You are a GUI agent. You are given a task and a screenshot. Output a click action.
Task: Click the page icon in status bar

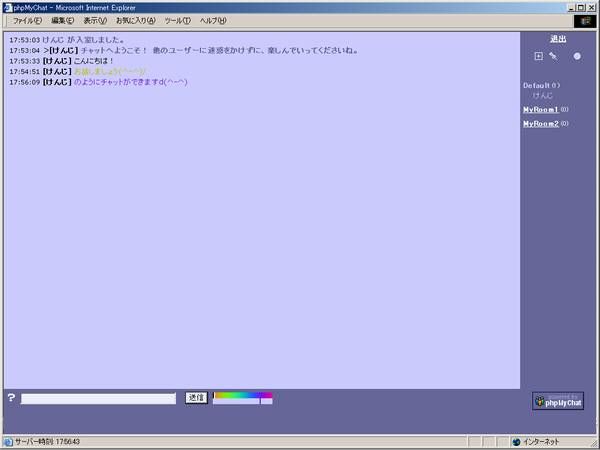8,442
